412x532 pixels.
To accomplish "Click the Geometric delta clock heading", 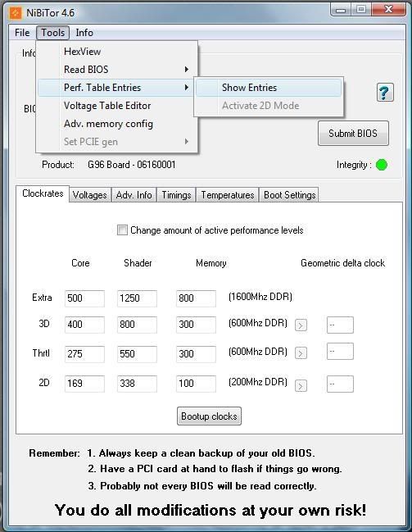I will tap(343, 263).
